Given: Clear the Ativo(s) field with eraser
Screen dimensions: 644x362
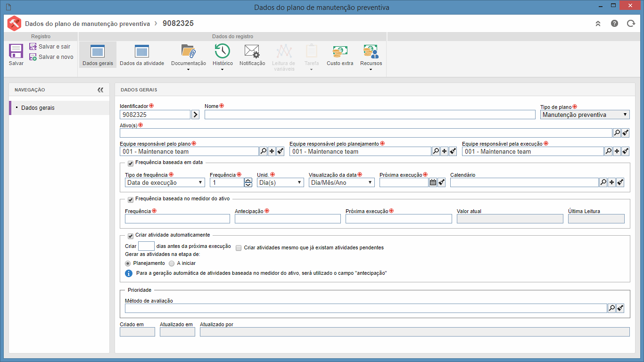Looking at the screenshot, I should (626, 133).
